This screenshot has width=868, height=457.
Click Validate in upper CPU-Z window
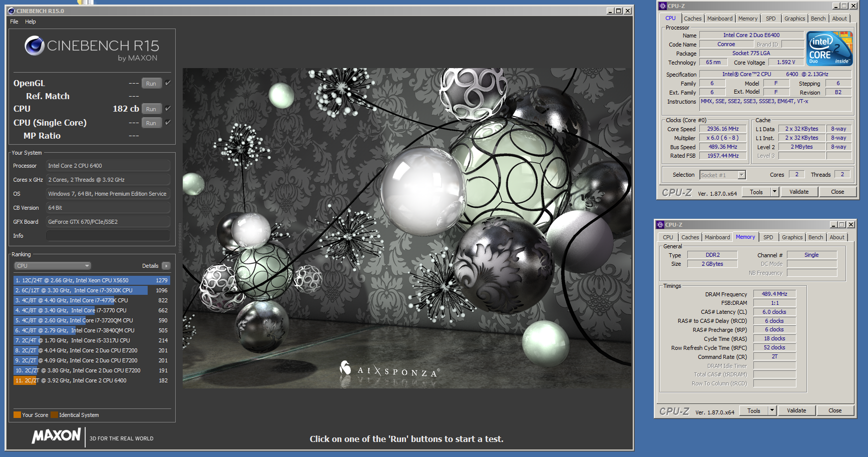(x=799, y=192)
